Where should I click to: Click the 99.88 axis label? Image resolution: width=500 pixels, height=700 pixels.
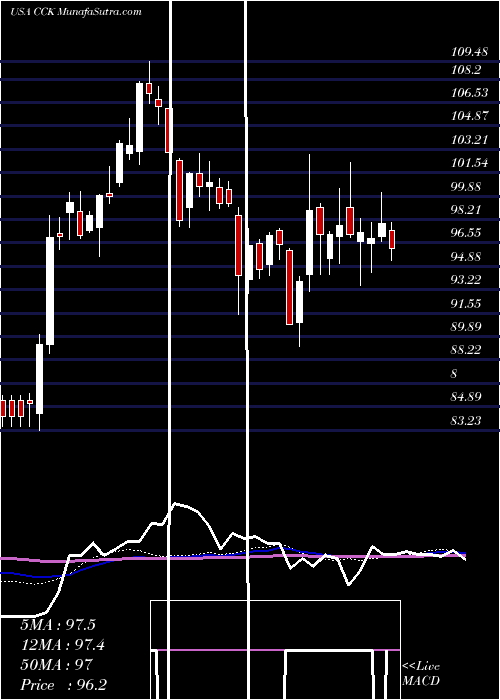pyautogui.click(x=466, y=187)
